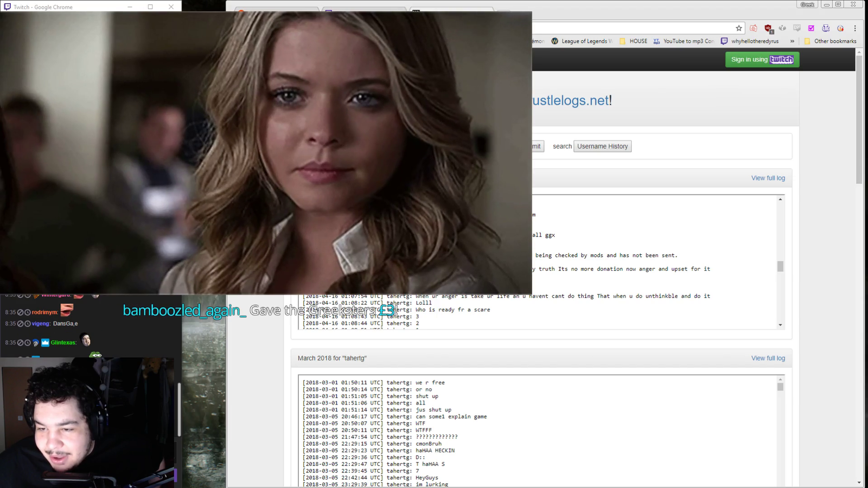Viewport: 868px width, 488px height.
Task: Ban user rodrimym with the ban icon
Action: 20,312
